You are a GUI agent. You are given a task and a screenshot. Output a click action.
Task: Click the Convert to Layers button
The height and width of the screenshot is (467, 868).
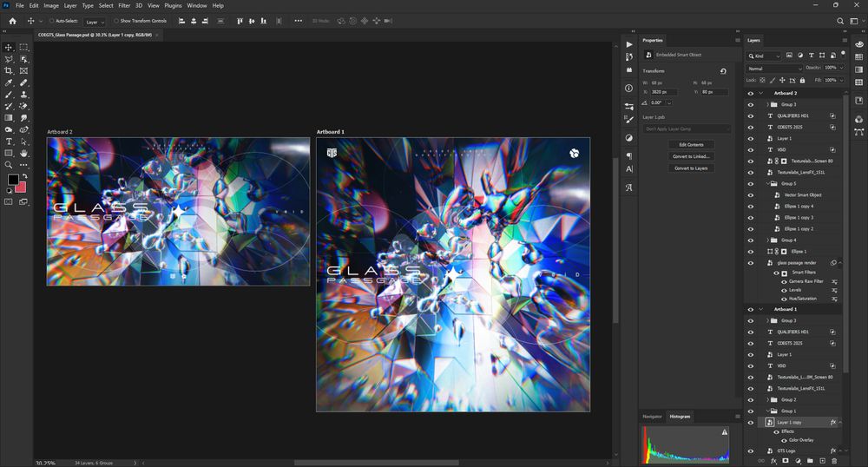(x=692, y=168)
